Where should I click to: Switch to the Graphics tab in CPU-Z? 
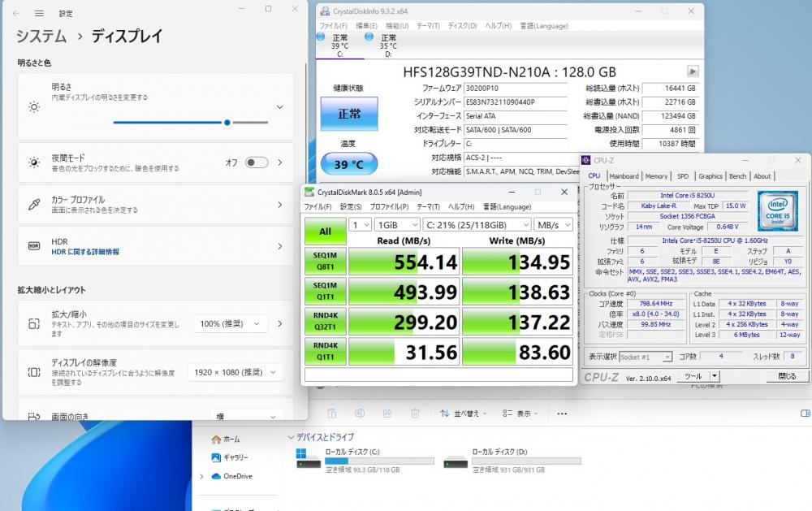pos(710,176)
